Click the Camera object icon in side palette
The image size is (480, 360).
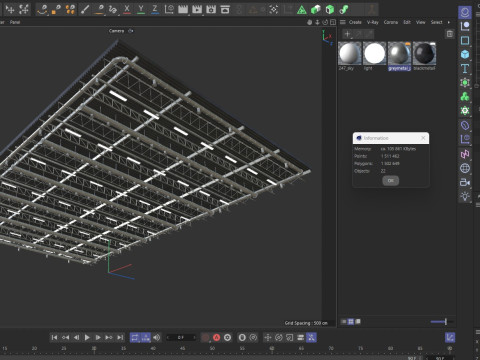tap(465, 182)
